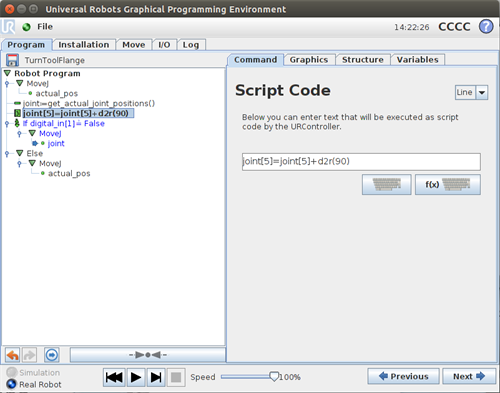The height and width of the screenshot is (393, 500).
Task: Rewind program to beginning
Action: 114,377
